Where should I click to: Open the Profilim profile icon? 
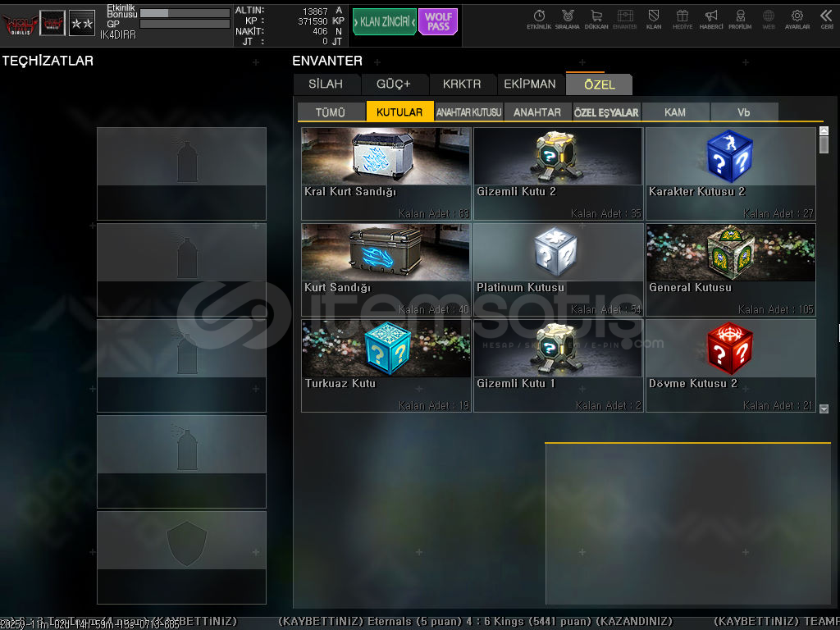[x=740, y=18]
